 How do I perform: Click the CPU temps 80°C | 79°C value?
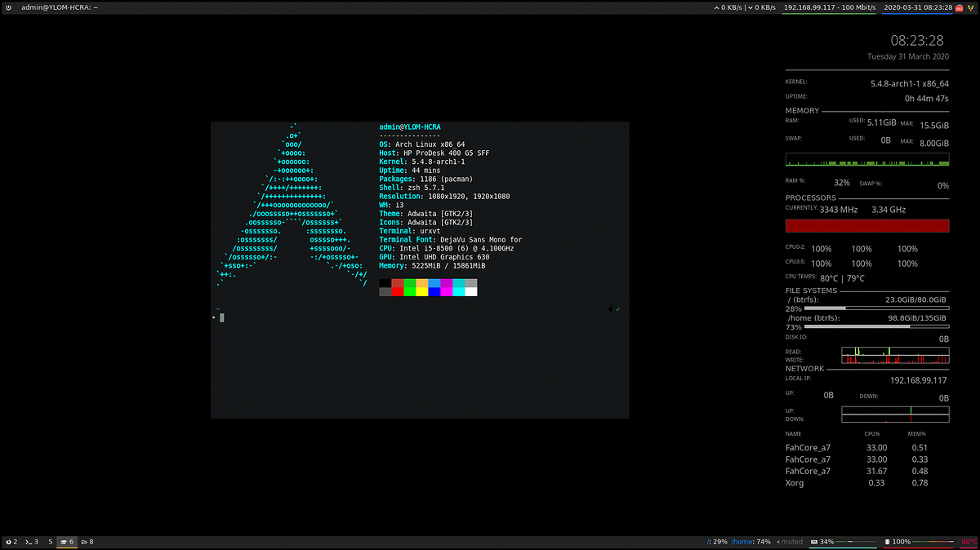point(842,278)
